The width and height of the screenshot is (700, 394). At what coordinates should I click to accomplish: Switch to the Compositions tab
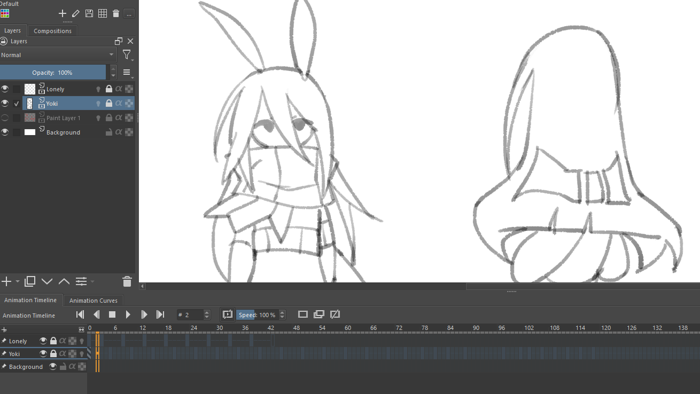52,31
